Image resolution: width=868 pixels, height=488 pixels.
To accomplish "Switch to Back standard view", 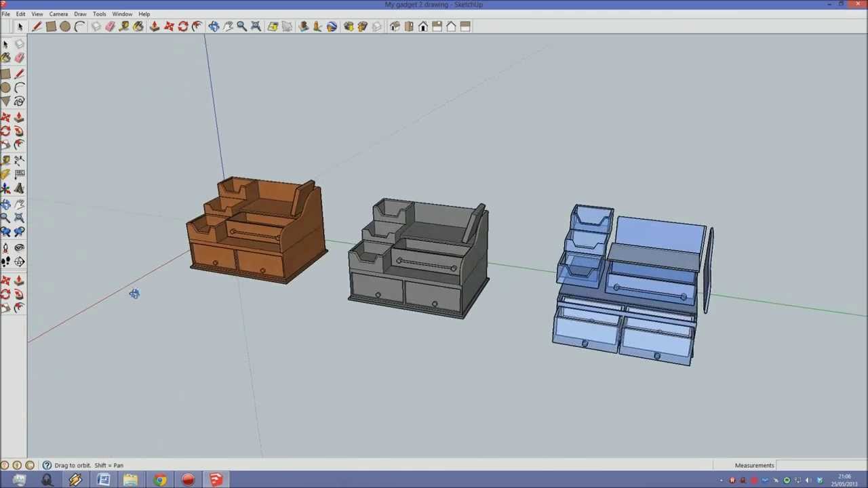I will point(451,26).
